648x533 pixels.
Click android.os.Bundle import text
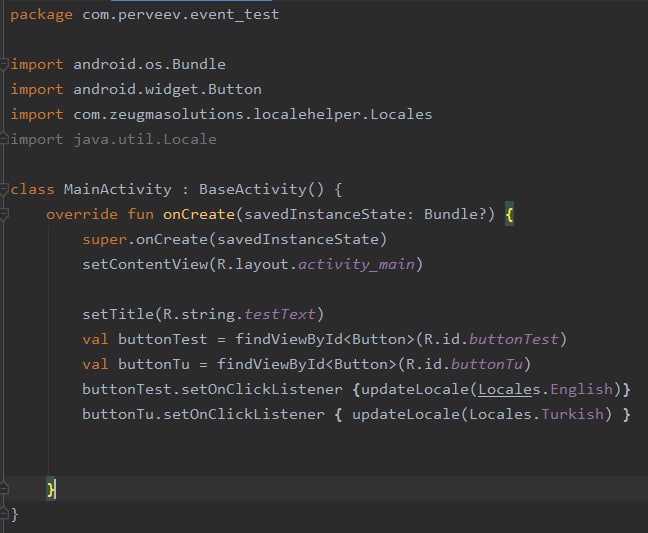pyautogui.click(x=149, y=64)
